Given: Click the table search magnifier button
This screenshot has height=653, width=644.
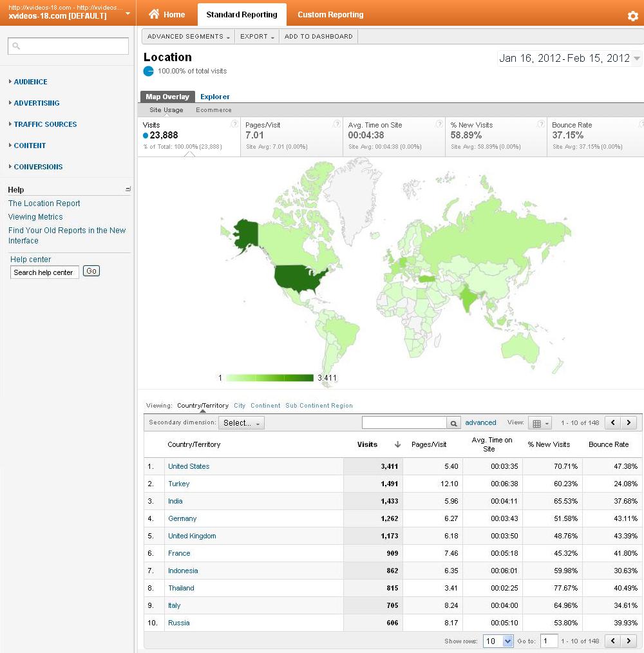Looking at the screenshot, I should click(x=454, y=423).
